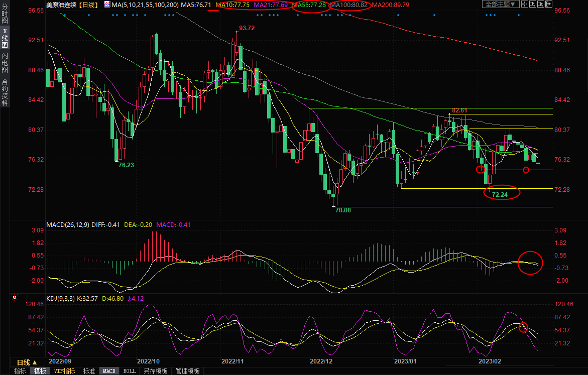Image resolution: width=588 pixels, height=375 pixels.
Task: Expand the 日线 period selector
Action: coord(27,362)
